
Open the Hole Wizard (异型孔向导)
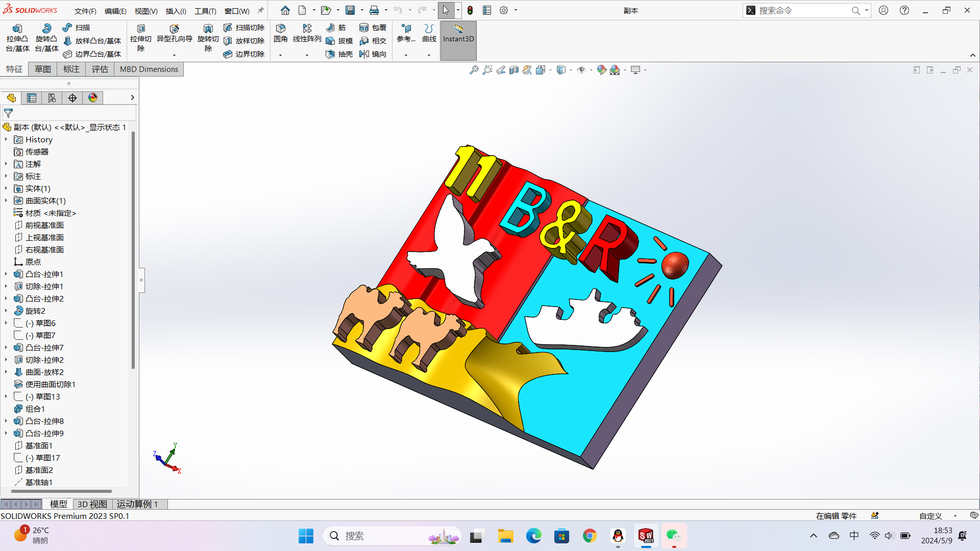pyautogui.click(x=175, y=34)
